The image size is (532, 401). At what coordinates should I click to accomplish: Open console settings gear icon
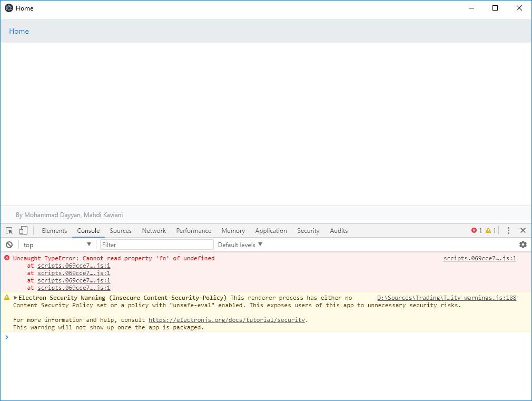point(523,244)
